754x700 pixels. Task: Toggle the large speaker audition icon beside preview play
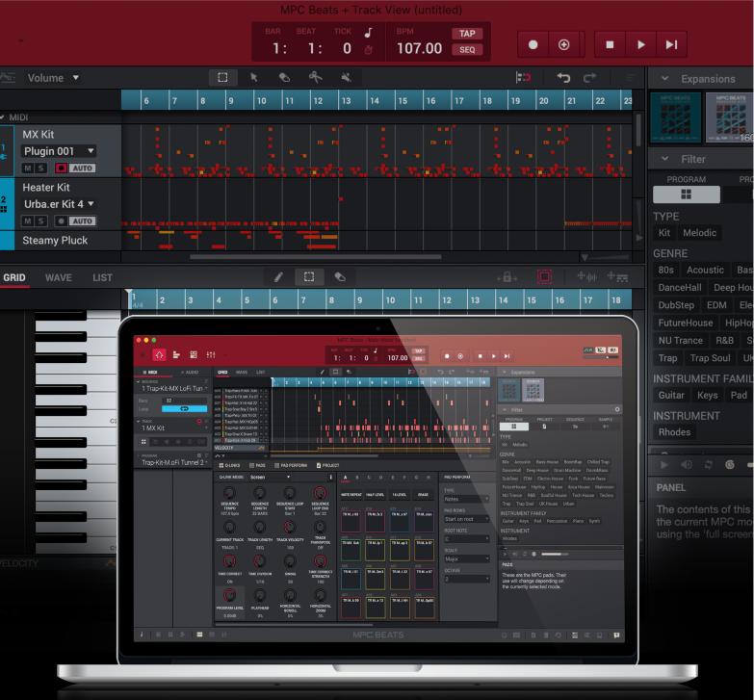pyautogui.click(x=687, y=464)
